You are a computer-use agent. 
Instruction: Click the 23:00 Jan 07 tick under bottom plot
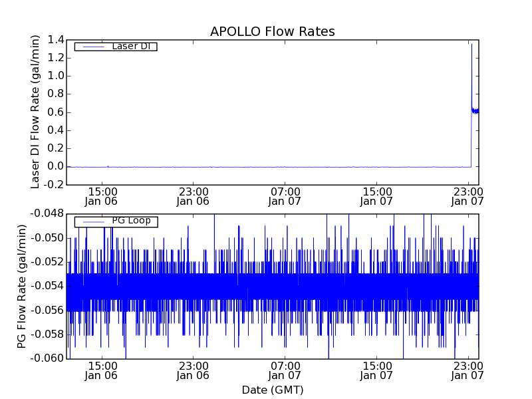click(467, 370)
